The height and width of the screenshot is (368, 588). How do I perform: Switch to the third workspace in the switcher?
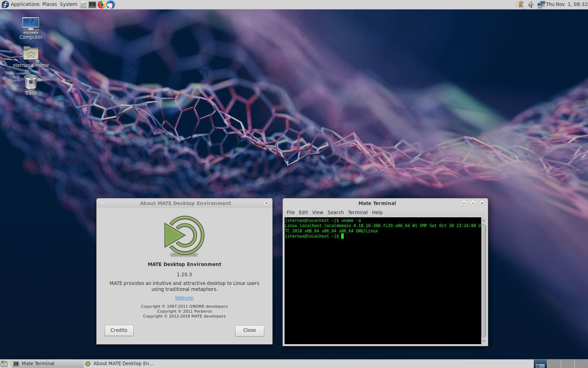click(x=567, y=364)
